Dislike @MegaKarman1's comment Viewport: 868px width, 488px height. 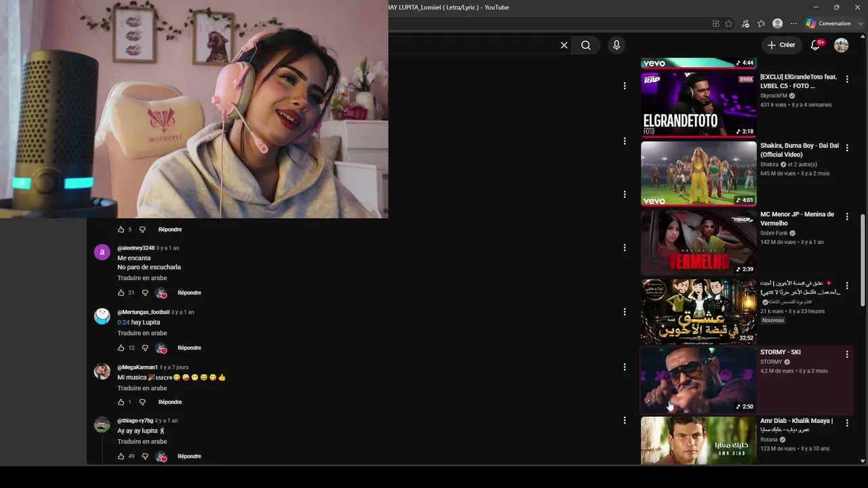(142, 402)
